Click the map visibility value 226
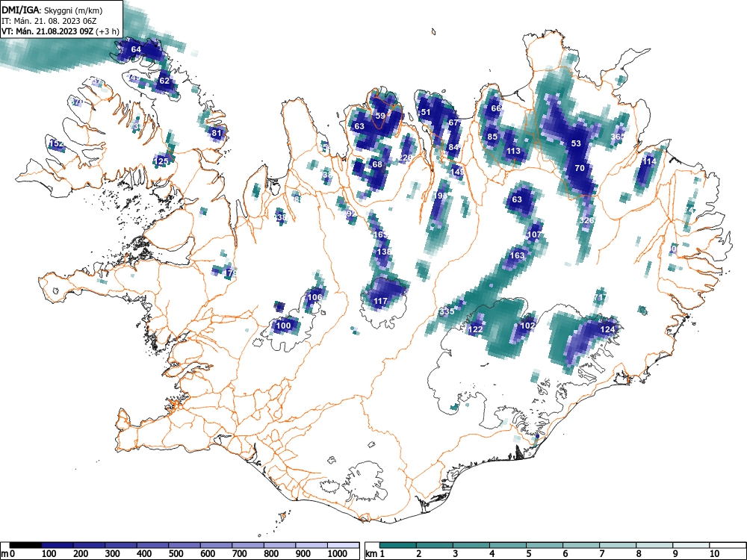This screenshot has width=747, height=560. [x=405, y=158]
